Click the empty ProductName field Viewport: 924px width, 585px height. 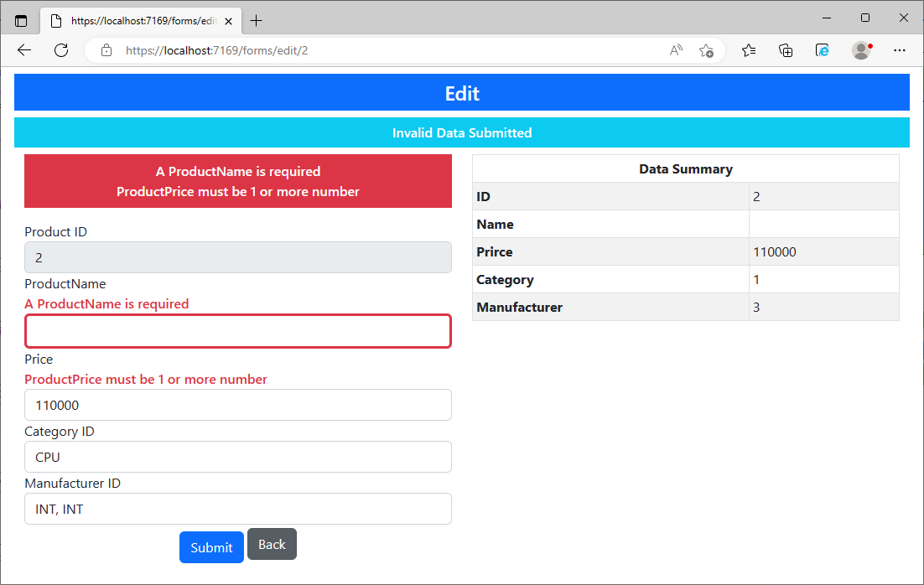(x=237, y=331)
